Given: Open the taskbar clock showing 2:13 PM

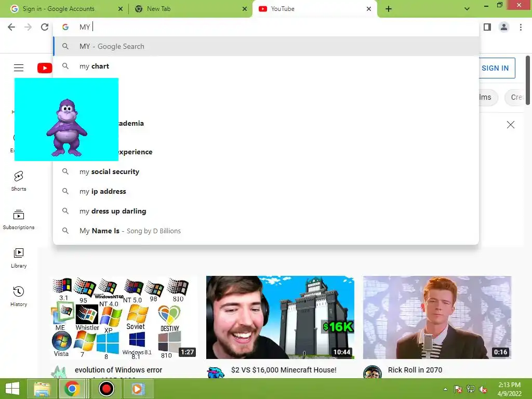Looking at the screenshot, I should tap(509, 389).
